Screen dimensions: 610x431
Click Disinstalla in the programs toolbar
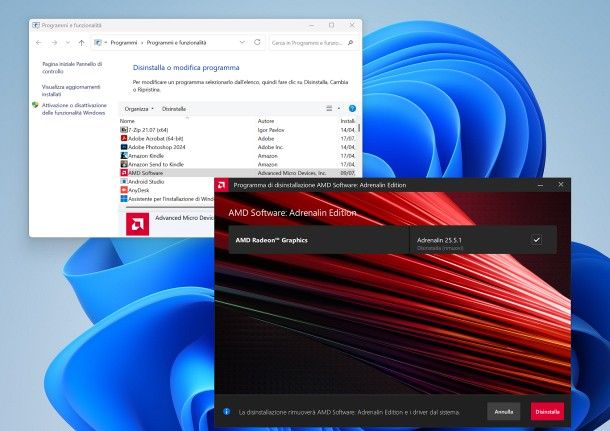pyautogui.click(x=174, y=108)
